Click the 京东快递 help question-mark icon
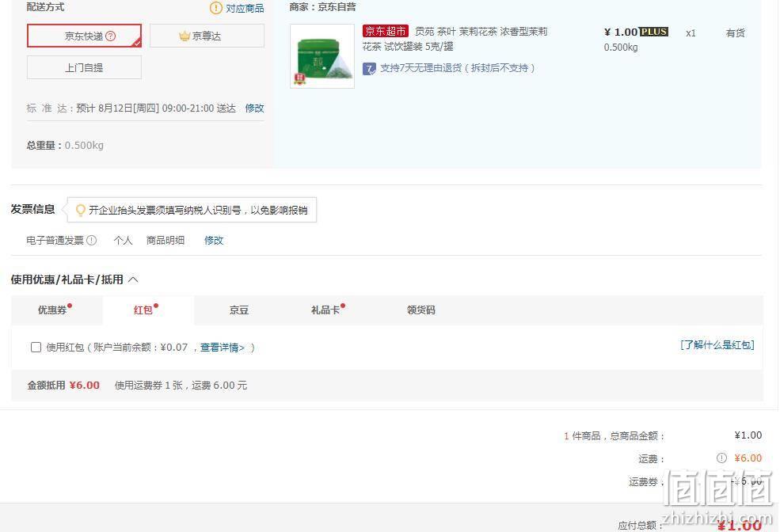The image size is (780, 532). point(111,36)
